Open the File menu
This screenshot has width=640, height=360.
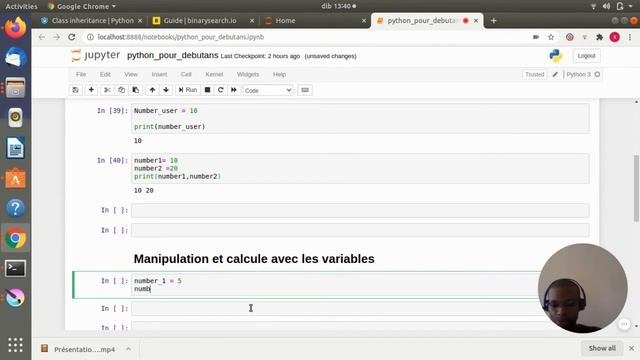tap(81, 74)
